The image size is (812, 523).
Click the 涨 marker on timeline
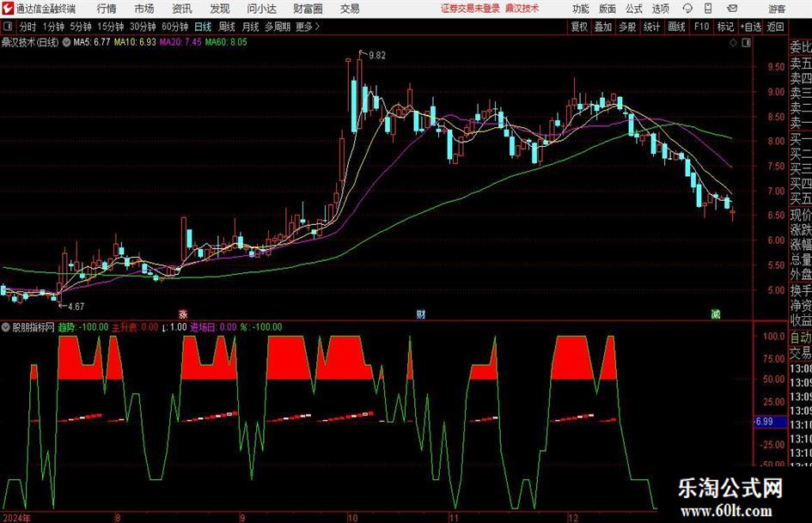(183, 313)
